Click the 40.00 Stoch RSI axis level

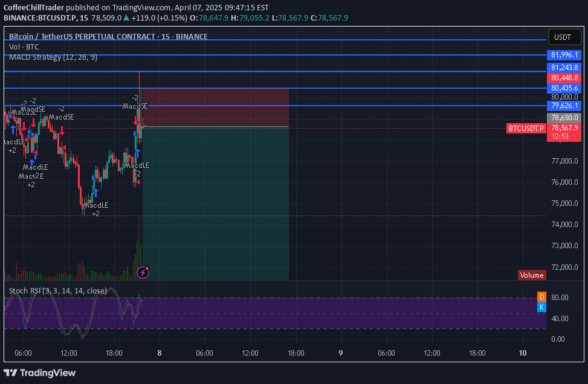[x=560, y=318]
